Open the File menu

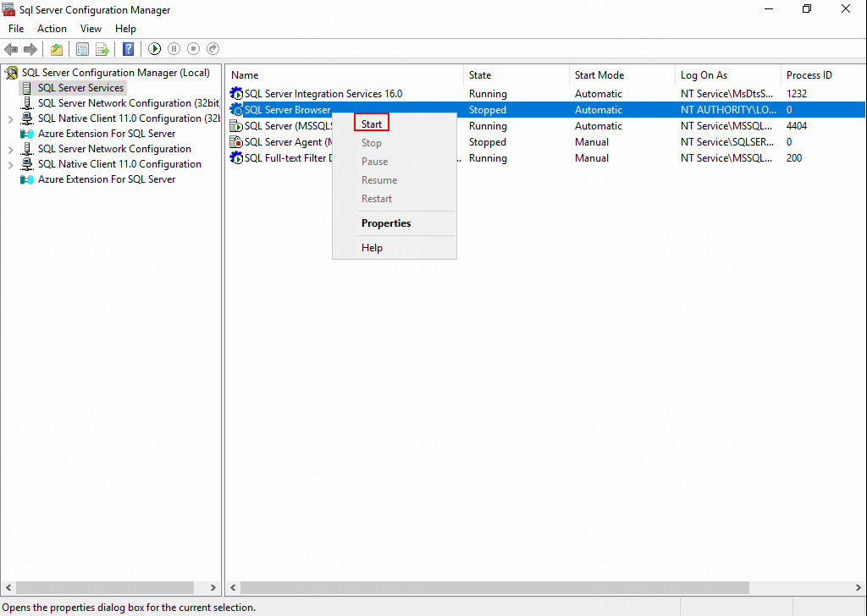click(x=16, y=29)
